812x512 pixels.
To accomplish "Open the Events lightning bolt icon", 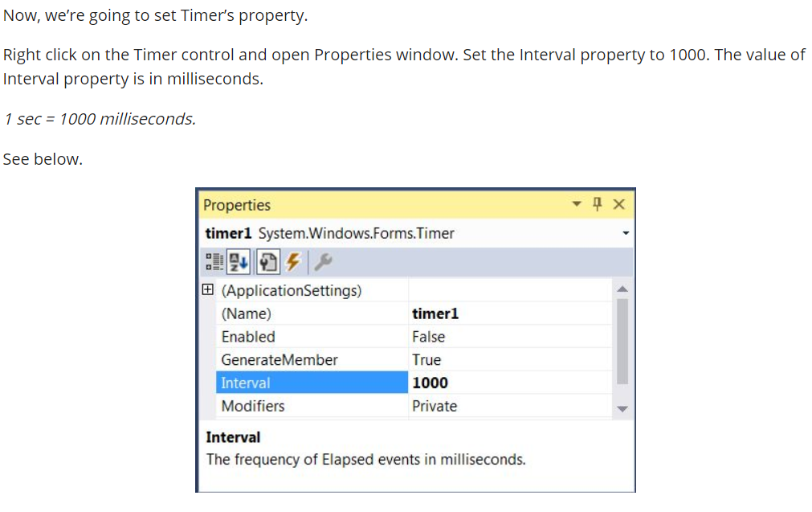I will (x=294, y=261).
